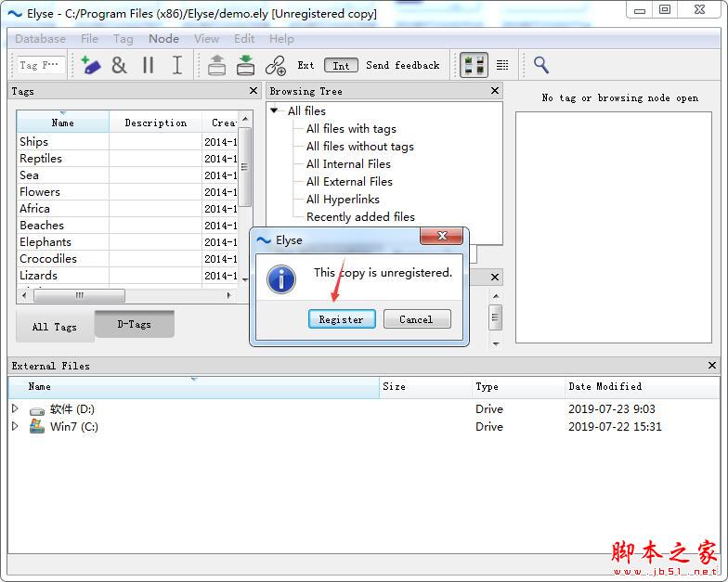Select the Africa tag row
The width and height of the screenshot is (728, 582).
click(127, 208)
